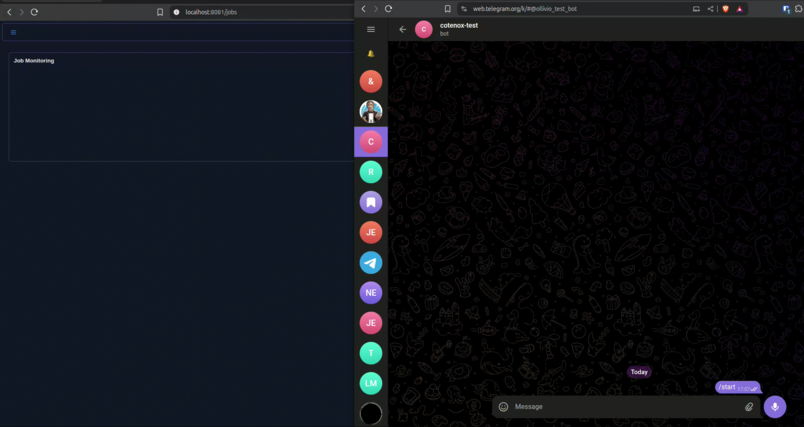Open cotenox-test bot profile avatar
804x427 pixels.
[424, 29]
